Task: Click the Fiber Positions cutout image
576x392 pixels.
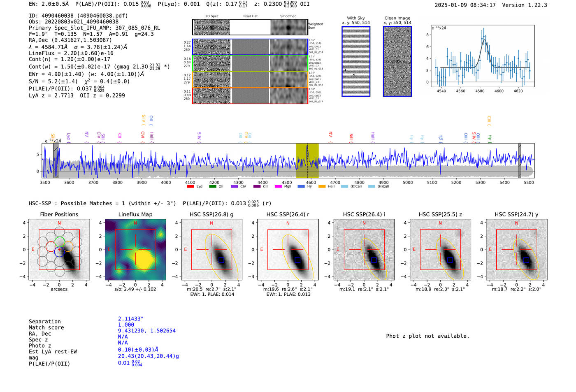Action: coord(59,250)
